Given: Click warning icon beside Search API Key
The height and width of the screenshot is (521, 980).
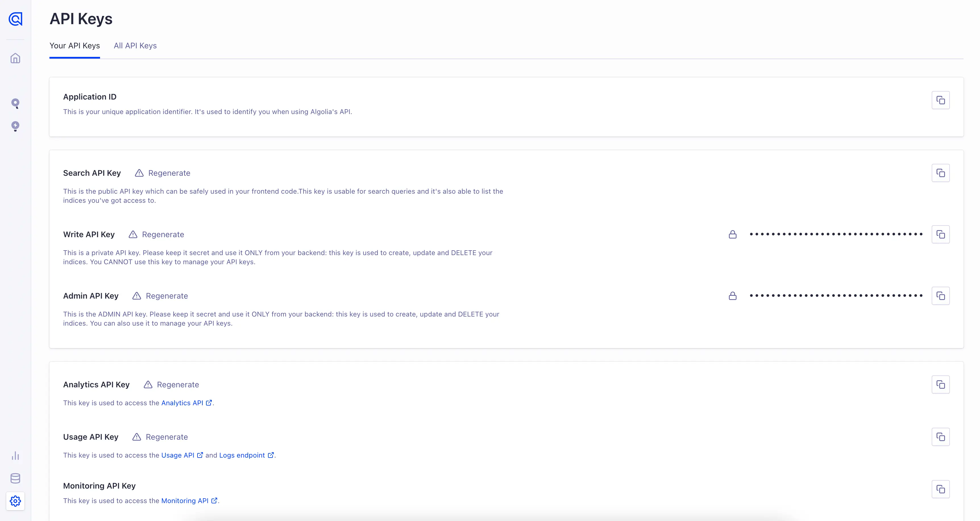Looking at the screenshot, I should click(x=139, y=173).
